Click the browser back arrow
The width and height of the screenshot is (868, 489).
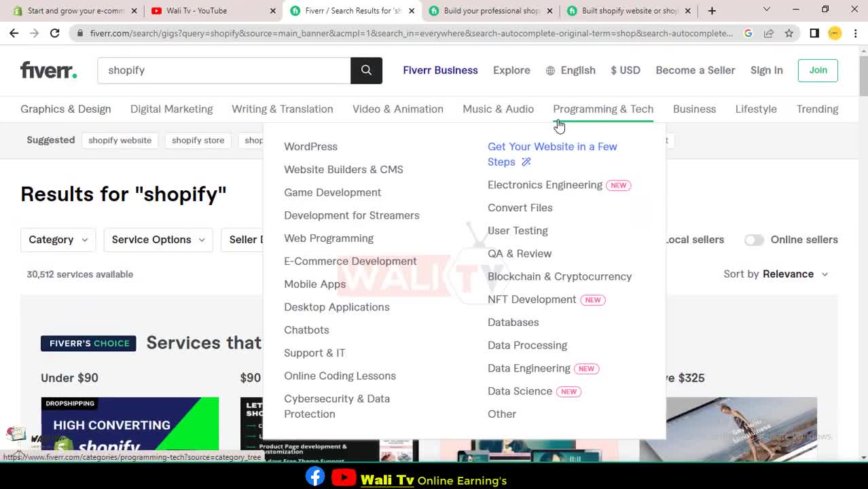click(14, 33)
